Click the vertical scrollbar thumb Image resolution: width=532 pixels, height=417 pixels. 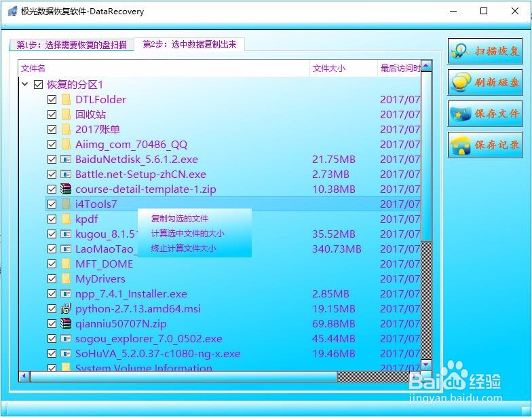[x=426, y=156]
